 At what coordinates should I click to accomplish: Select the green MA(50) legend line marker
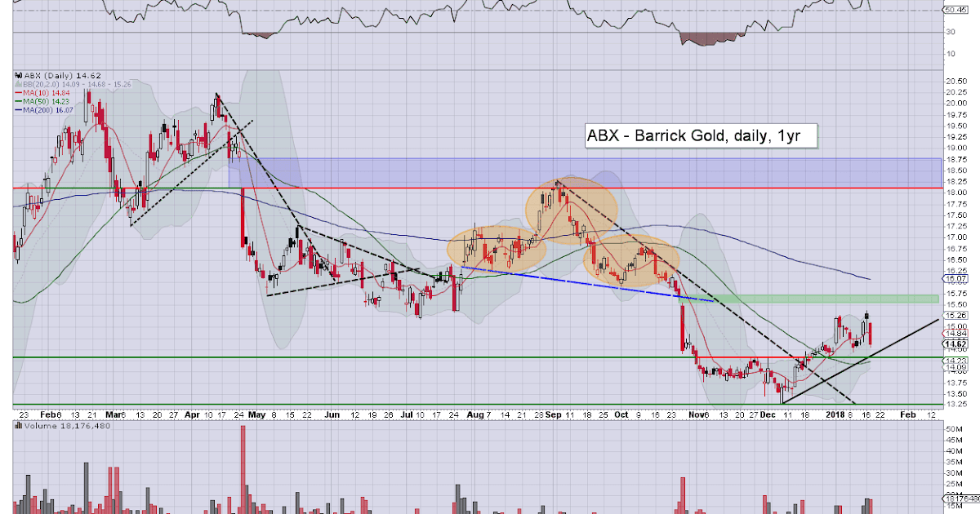pos(17,101)
